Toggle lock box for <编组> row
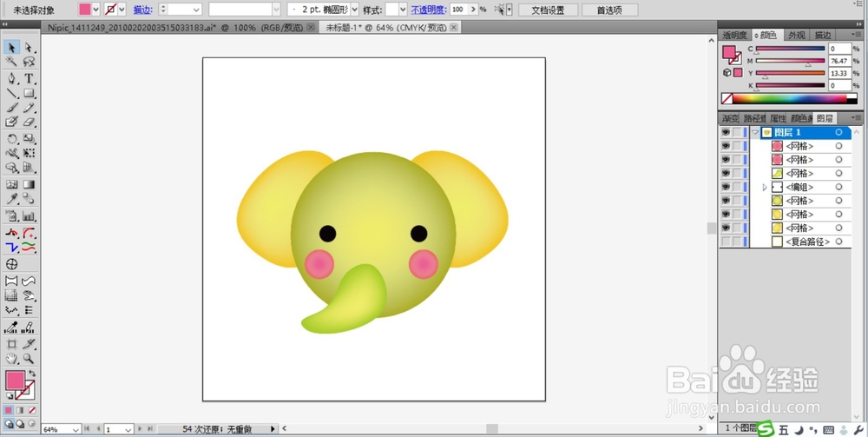This screenshot has height=437, width=868. click(x=737, y=187)
